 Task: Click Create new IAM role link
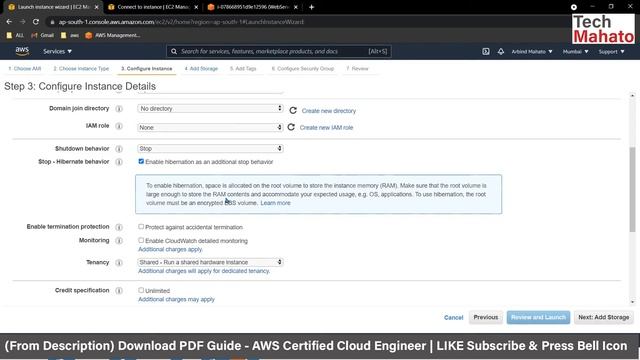[x=326, y=127]
